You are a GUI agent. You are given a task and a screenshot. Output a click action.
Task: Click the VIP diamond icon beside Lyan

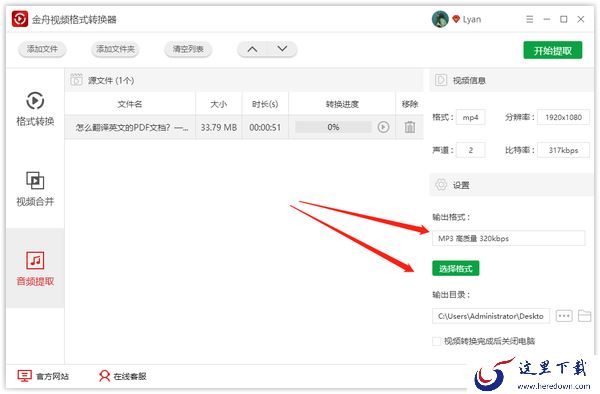coord(455,19)
